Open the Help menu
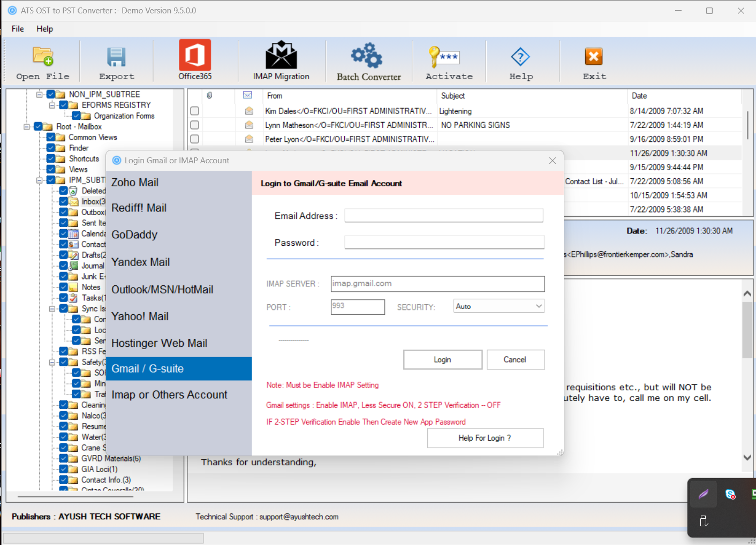The image size is (756, 545). (x=44, y=29)
